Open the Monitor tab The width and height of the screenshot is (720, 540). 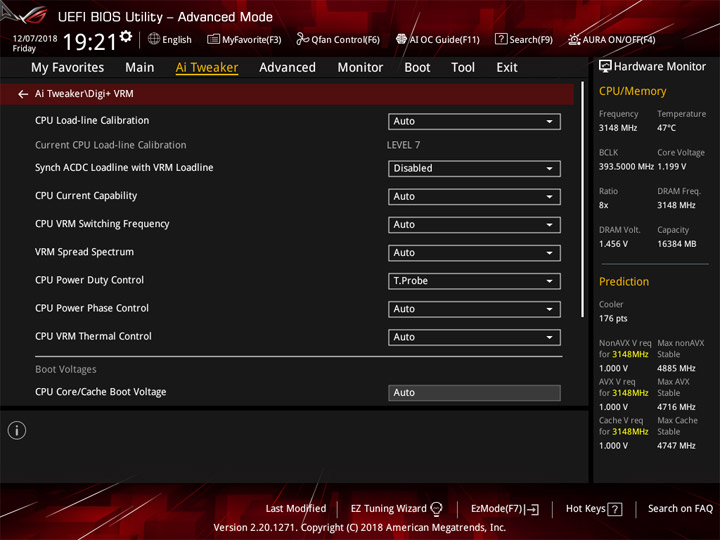[x=360, y=68]
